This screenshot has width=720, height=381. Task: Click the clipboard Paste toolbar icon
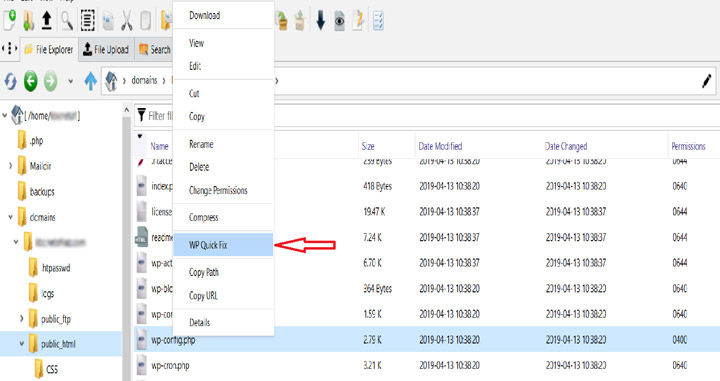[x=146, y=20]
